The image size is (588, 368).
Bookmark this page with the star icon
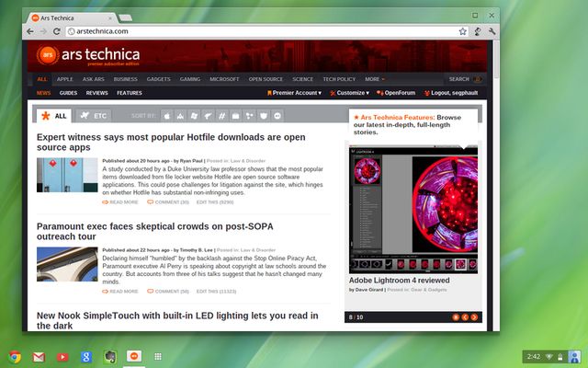[463, 31]
